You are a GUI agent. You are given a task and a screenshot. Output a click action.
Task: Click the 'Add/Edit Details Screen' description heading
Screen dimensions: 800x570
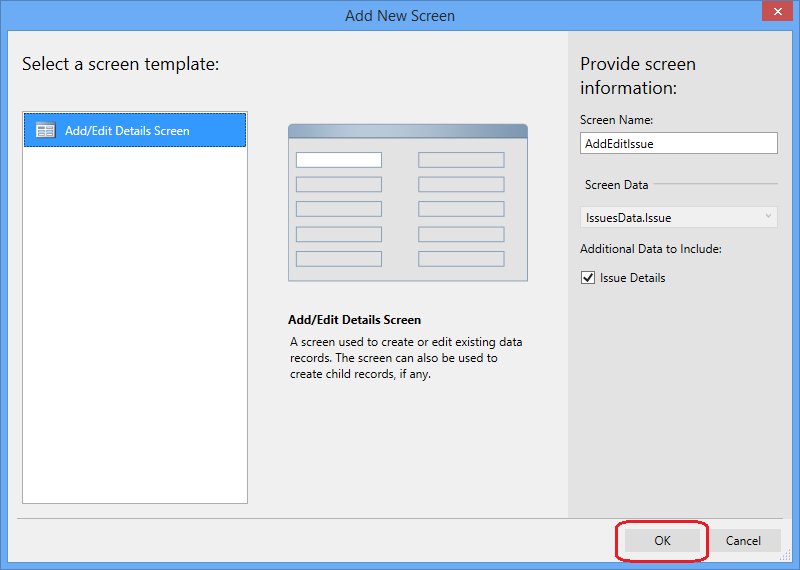355,320
